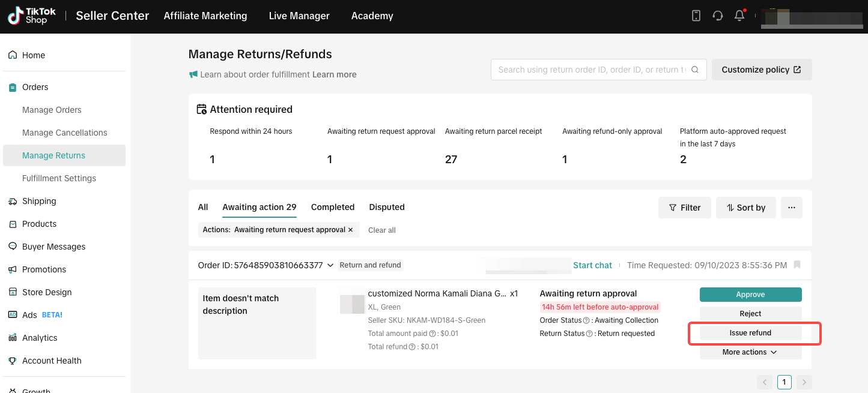The width and height of the screenshot is (868, 393).
Task: Open the notifications bell
Action: (739, 16)
